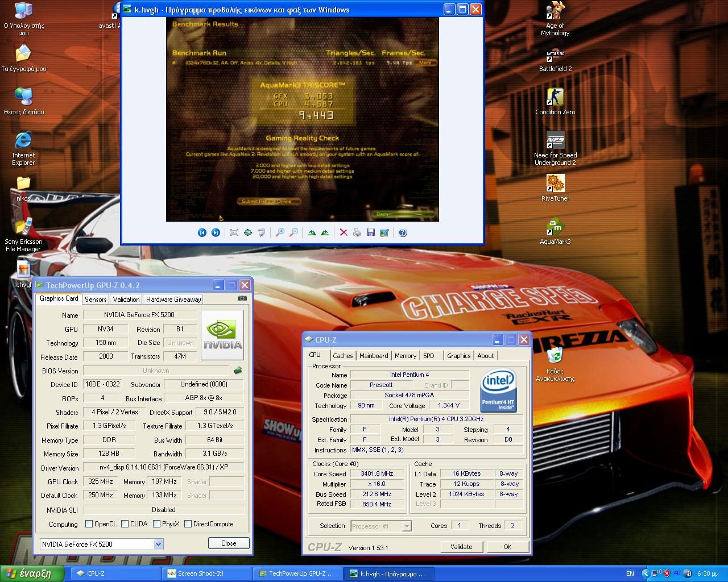Rotate the image counterclockwise in viewer
728x582 pixels.
tap(325, 232)
